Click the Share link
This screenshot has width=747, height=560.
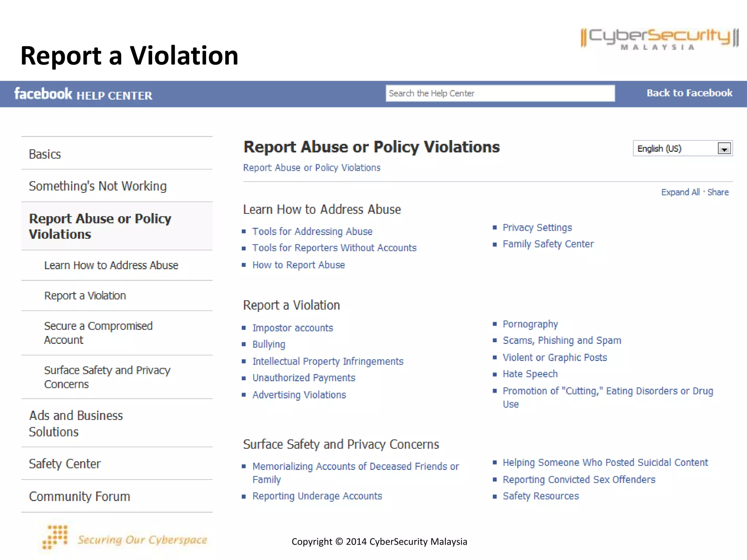click(718, 192)
